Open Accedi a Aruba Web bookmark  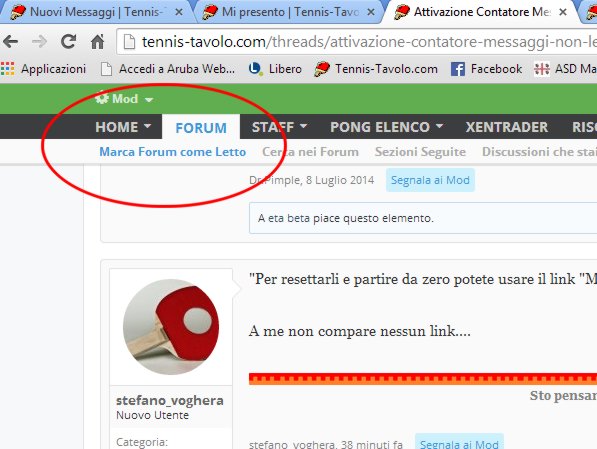(168, 69)
